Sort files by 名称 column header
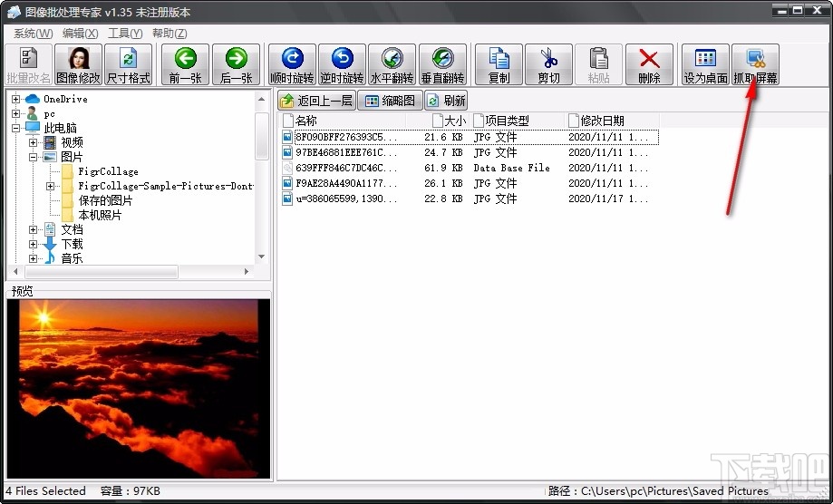Image resolution: width=833 pixels, height=504 pixels. (x=342, y=121)
